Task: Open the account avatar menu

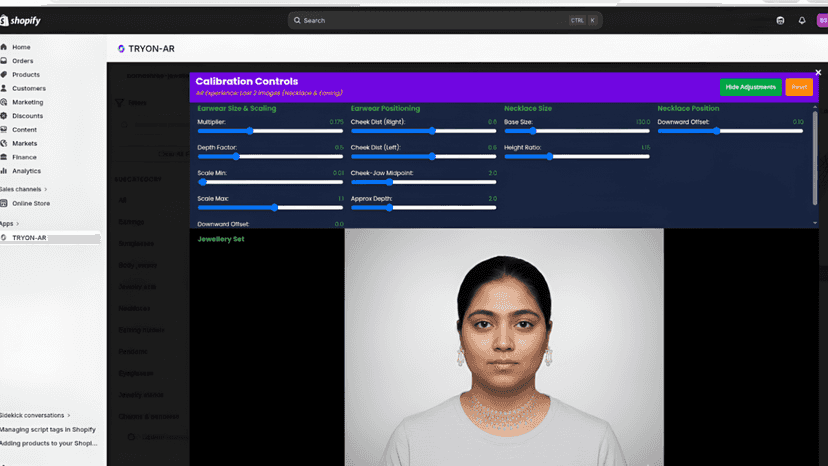Action: [822, 21]
